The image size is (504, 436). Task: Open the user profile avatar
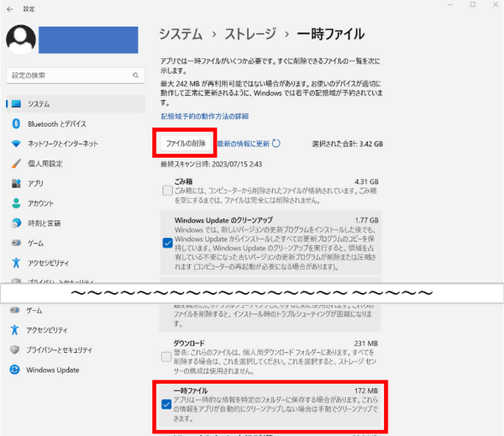coord(21,39)
